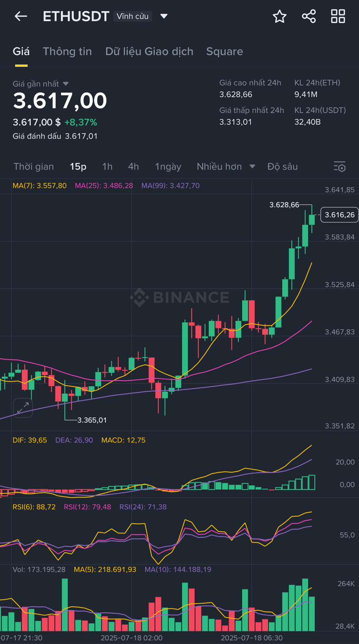Open the Dữ liệu Giao dịch tab
Image resolution: width=359 pixels, height=644 pixels.
point(149,51)
